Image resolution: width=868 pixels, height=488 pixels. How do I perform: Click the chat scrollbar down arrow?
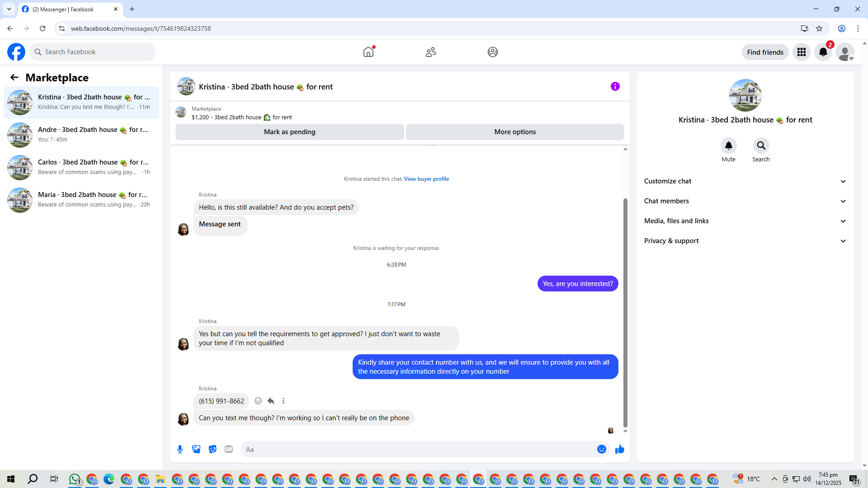[x=625, y=432]
